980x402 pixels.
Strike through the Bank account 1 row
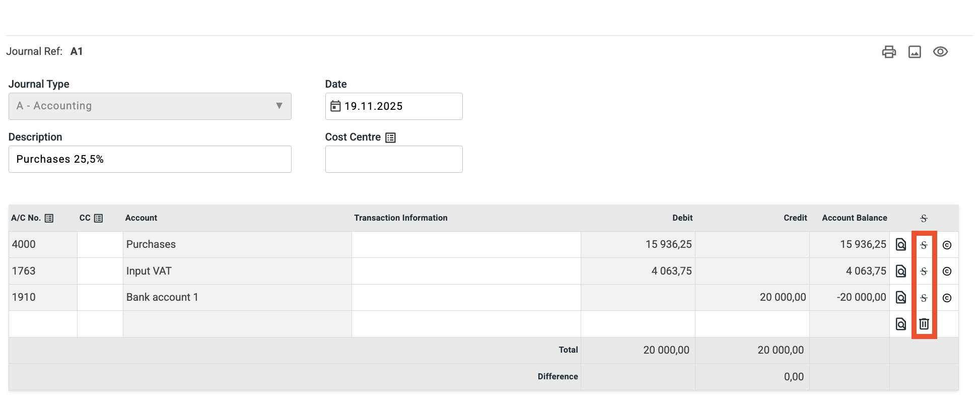point(924,298)
